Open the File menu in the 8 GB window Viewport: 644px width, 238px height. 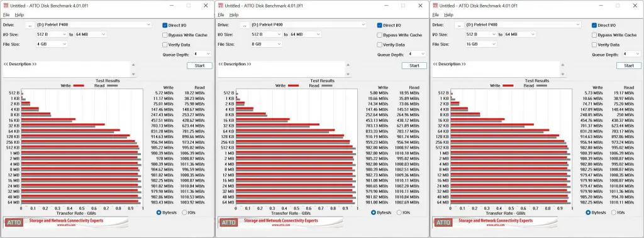click(221, 15)
